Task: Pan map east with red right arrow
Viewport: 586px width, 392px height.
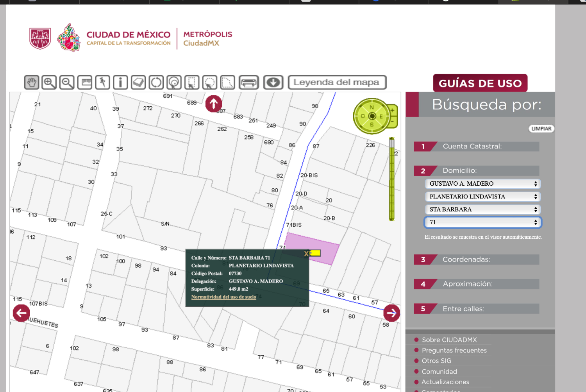Action: tap(391, 313)
